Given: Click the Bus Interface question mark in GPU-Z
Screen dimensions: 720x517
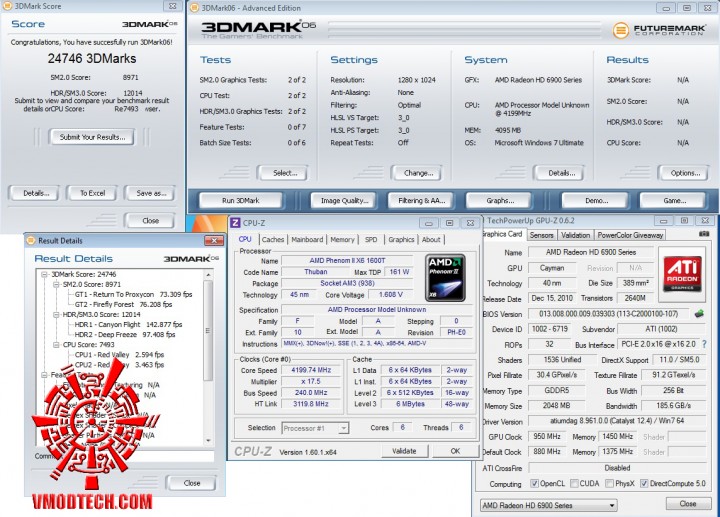Looking at the screenshot, I should (x=704, y=344).
